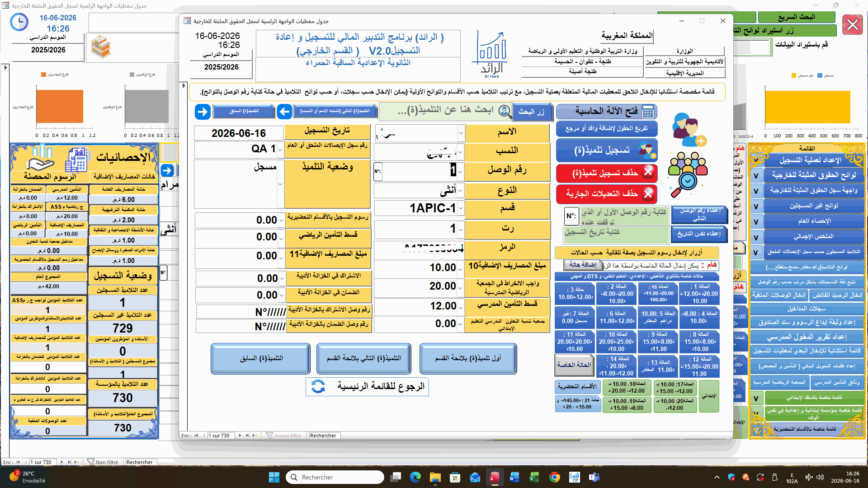This screenshot has width=868, height=488.
Task: Click the red حذف التعديلات الجارية button
Action: click(x=606, y=194)
